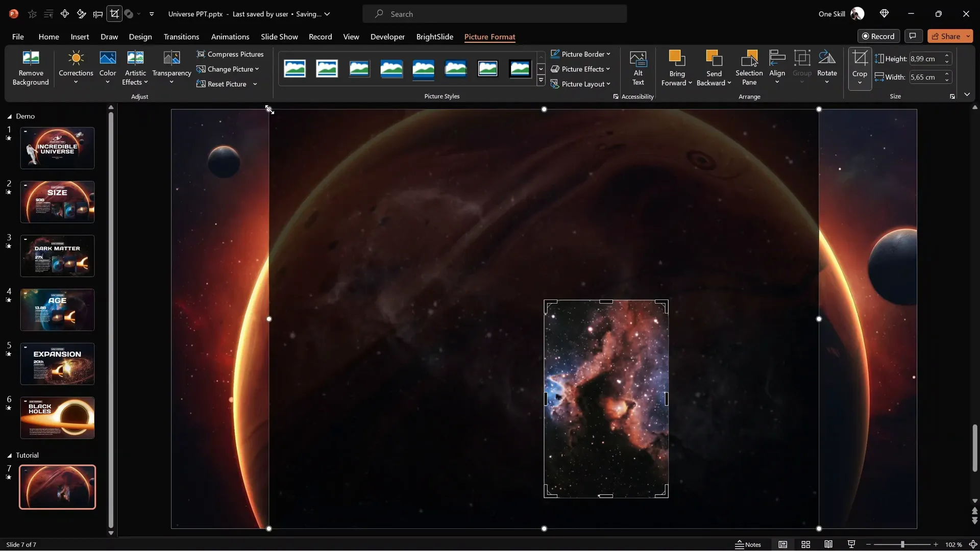Switch to the Transitions tab

181,37
